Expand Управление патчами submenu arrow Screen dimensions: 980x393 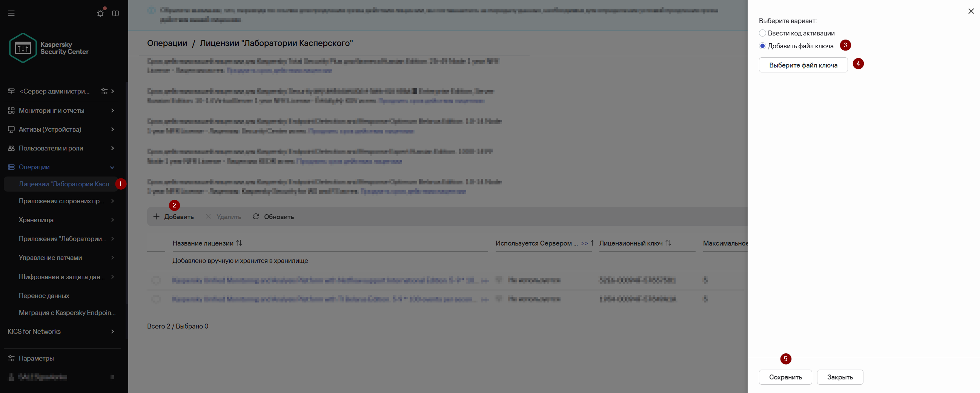click(113, 258)
